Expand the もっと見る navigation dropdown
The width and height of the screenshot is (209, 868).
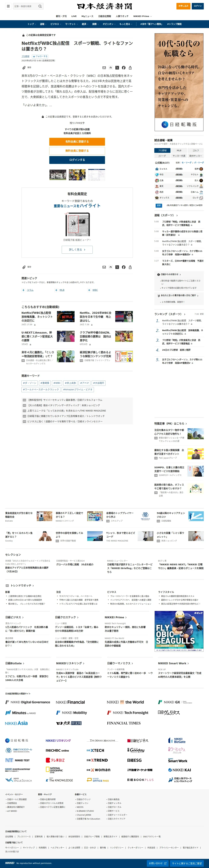tap(126, 24)
